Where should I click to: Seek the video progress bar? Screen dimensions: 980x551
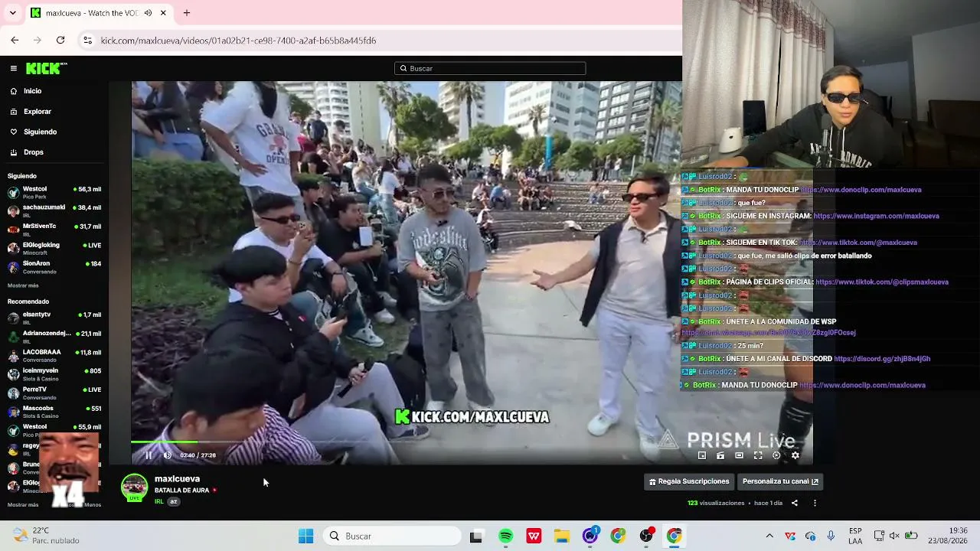tap(472, 442)
